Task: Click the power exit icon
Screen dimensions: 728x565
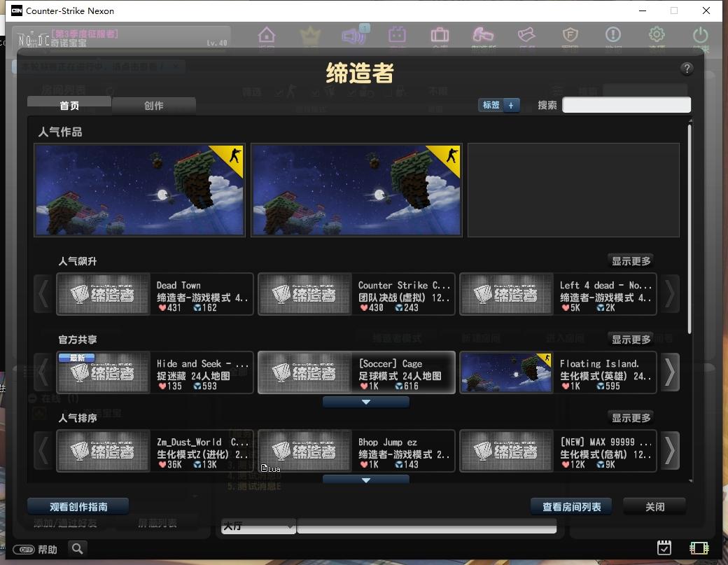Action: coord(700,35)
